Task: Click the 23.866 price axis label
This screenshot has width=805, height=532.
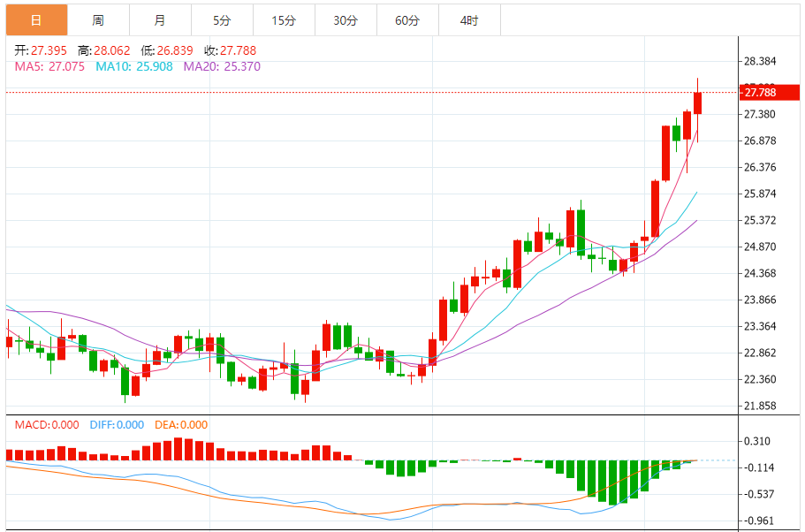Action: 760,300
